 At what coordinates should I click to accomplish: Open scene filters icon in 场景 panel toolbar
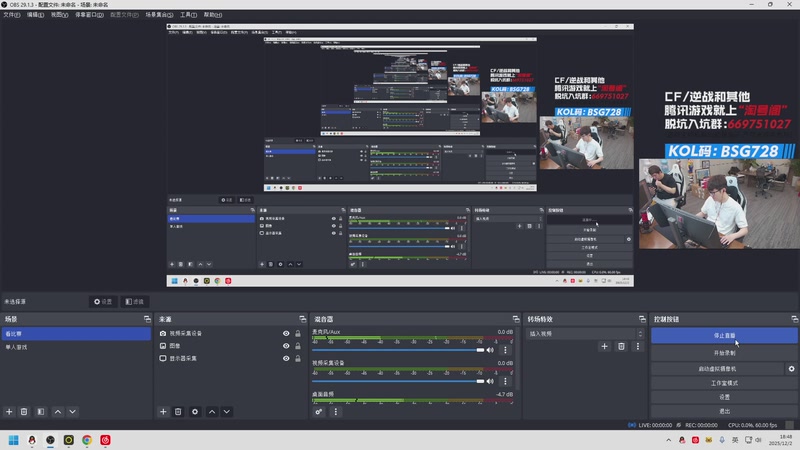pos(41,412)
